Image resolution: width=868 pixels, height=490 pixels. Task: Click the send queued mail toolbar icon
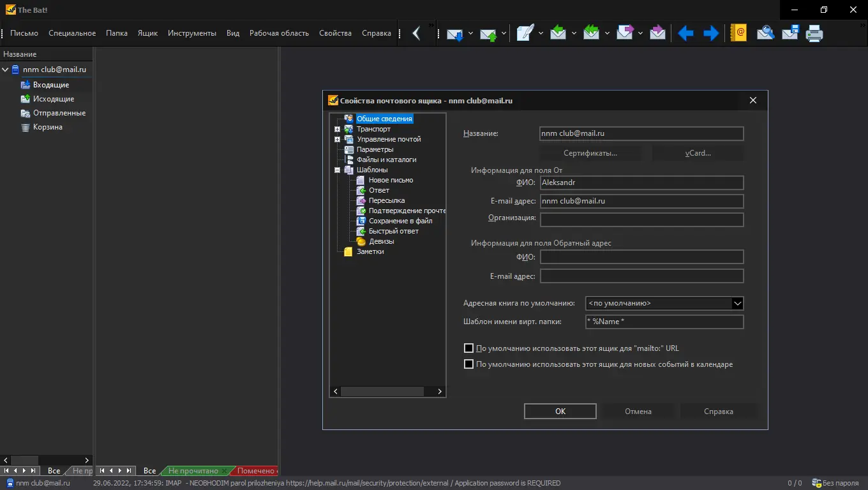[488, 33]
